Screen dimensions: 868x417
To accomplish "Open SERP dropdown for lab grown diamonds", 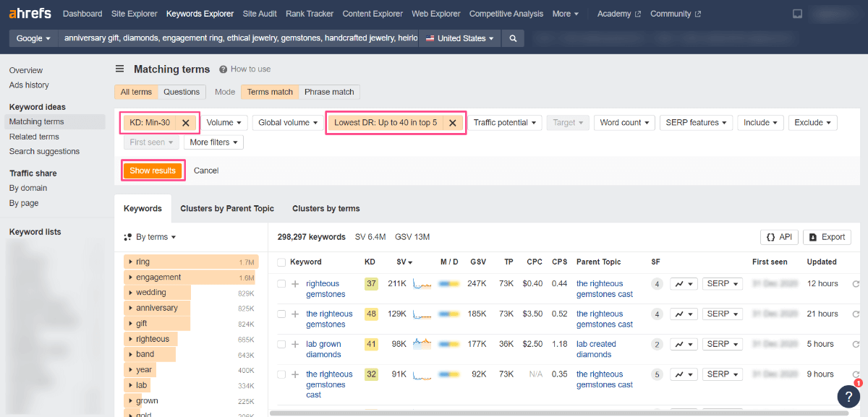I will 723,345.
